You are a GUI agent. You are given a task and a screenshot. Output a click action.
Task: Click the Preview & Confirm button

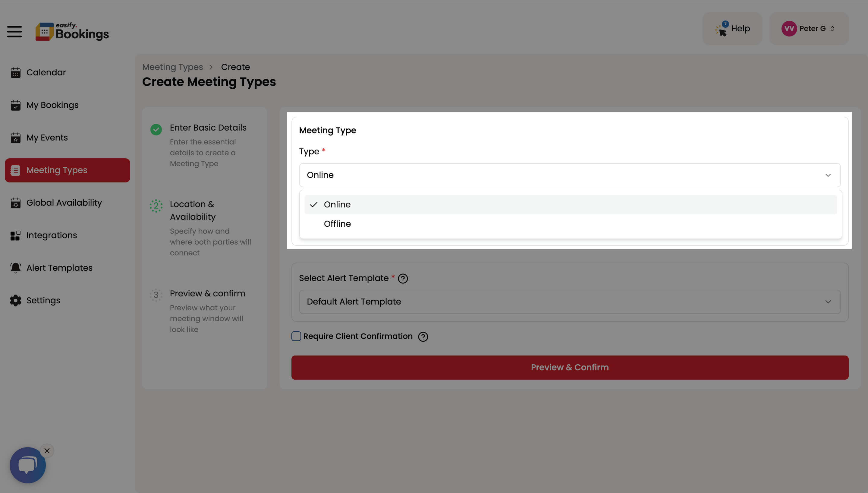(570, 367)
